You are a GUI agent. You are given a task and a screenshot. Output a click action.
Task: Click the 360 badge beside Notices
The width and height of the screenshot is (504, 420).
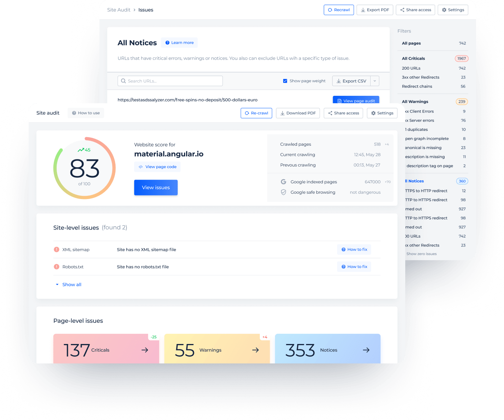coord(462,181)
